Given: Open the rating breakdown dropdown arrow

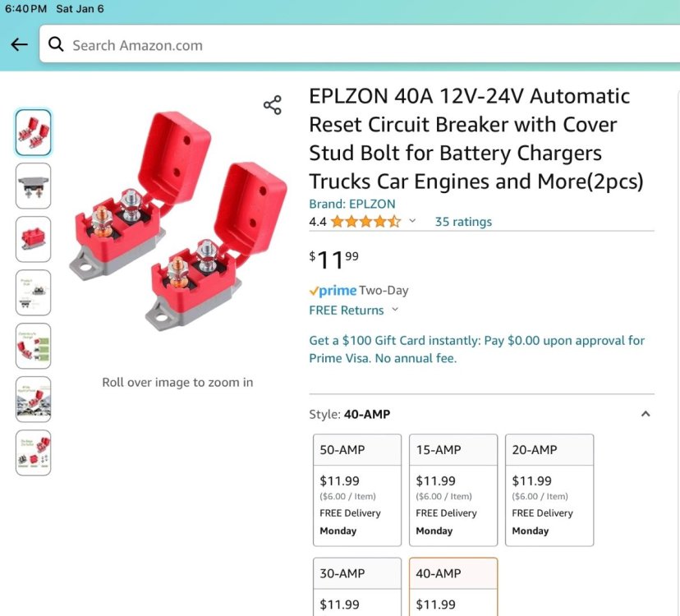Looking at the screenshot, I should pyautogui.click(x=412, y=222).
